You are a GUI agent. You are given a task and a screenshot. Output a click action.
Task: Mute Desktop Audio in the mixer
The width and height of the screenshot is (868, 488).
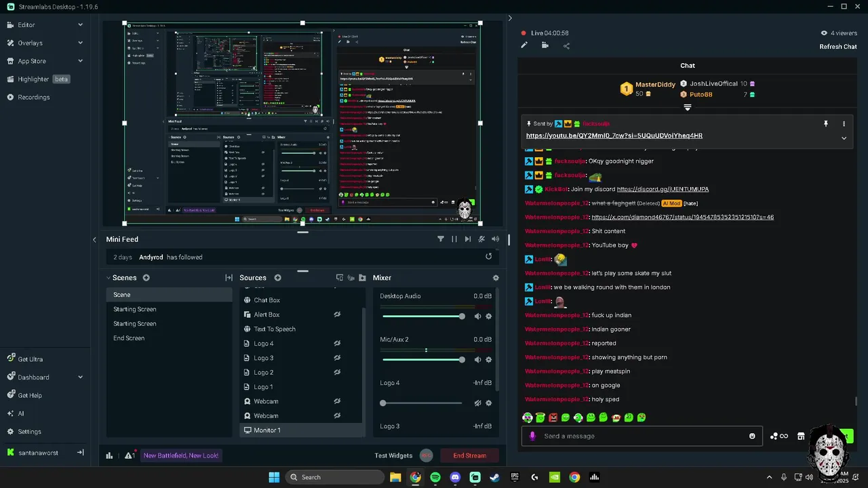pos(477,317)
